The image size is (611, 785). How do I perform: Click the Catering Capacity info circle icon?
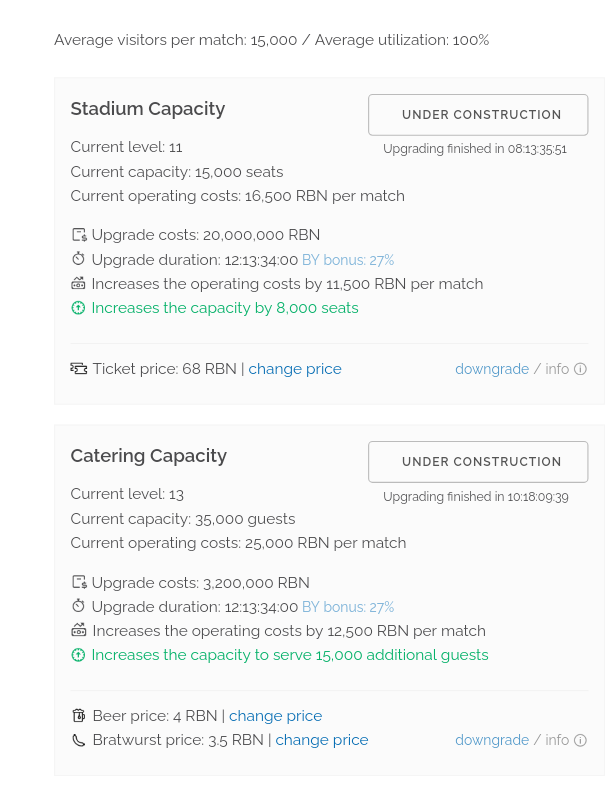tap(580, 740)
